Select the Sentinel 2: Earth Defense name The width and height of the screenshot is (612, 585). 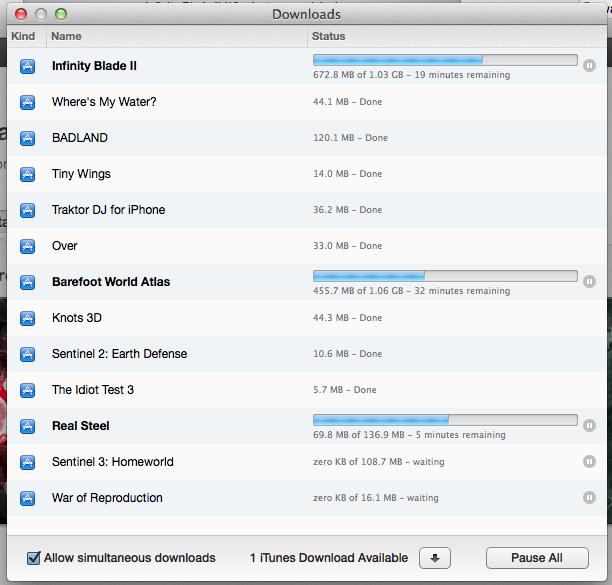click(119, 354)
